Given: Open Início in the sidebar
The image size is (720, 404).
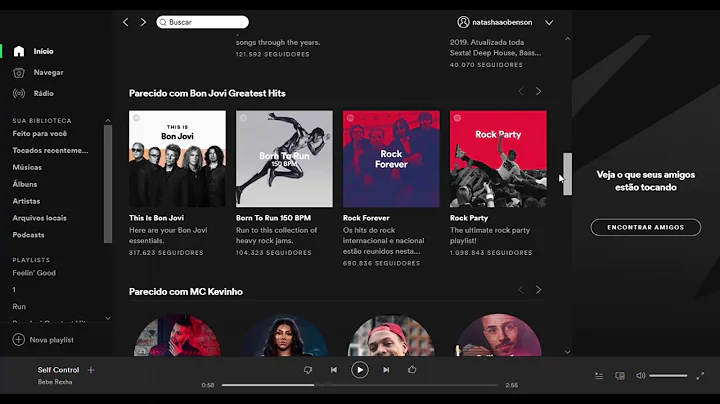Looking at the screenshot, I should (43, 51).
